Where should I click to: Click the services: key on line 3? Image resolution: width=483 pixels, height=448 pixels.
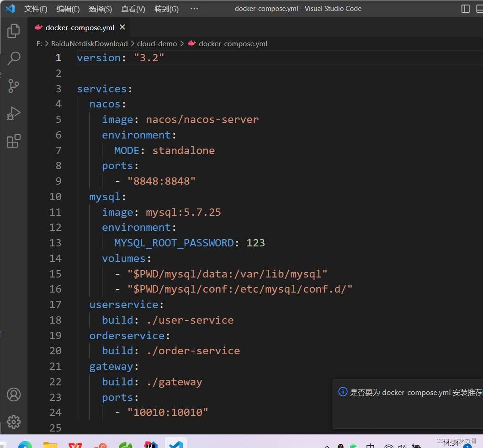(x=105, y=89)
